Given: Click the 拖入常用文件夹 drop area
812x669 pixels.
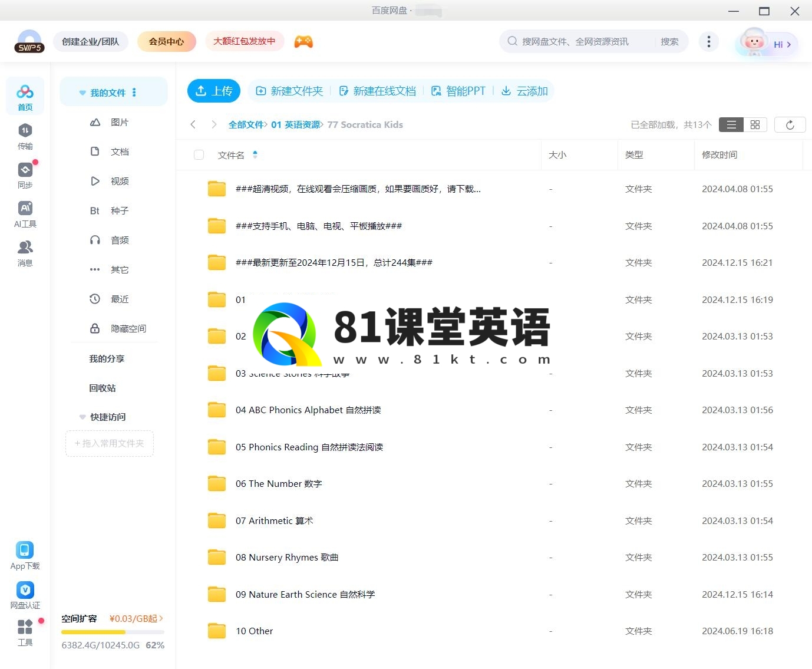Looking at the screenshot, I should click(x=110, y=443).
